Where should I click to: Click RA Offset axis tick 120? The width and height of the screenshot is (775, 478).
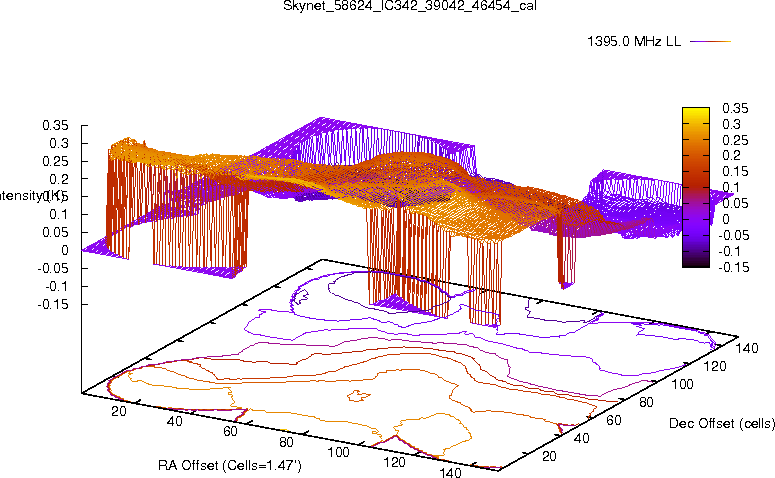(x=394, y=463)
